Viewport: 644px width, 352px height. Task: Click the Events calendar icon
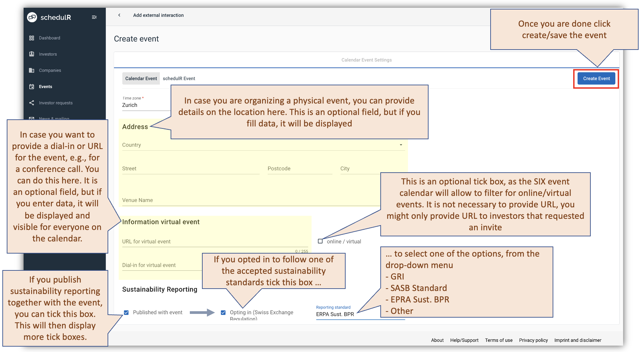pyautogui.click(x=32, y=86)
